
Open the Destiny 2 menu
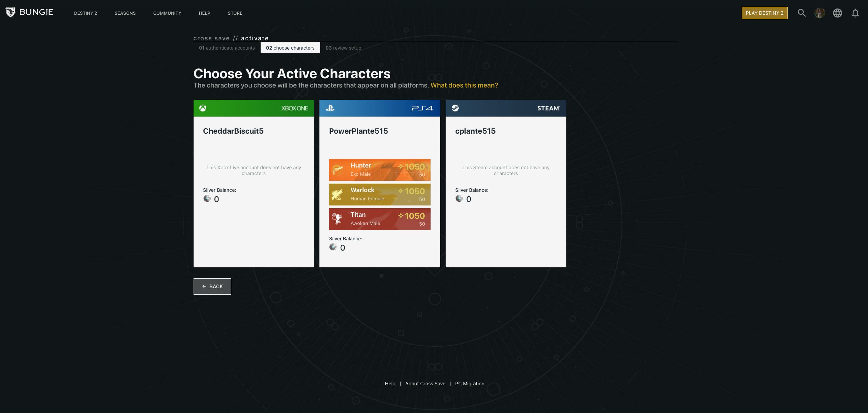86,13
